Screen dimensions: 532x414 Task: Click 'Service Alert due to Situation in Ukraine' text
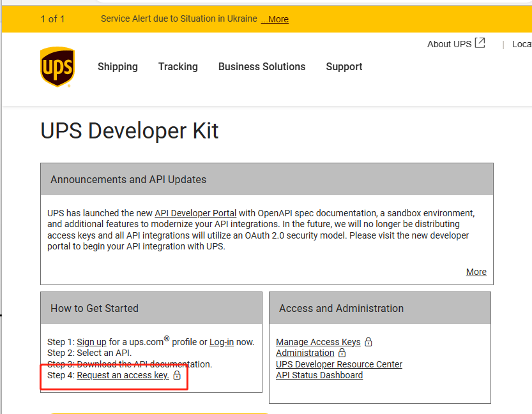pos(179,18)
